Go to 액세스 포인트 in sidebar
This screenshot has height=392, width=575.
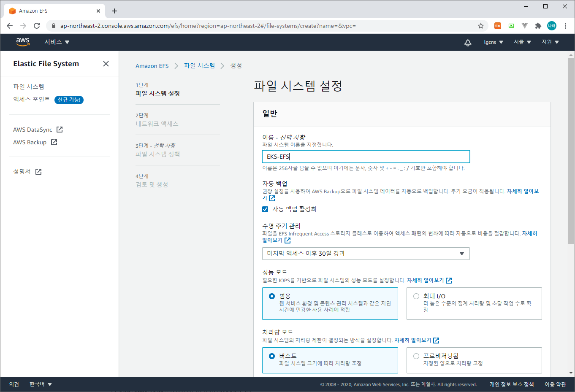pyautogui.click(x=32, y=99)
